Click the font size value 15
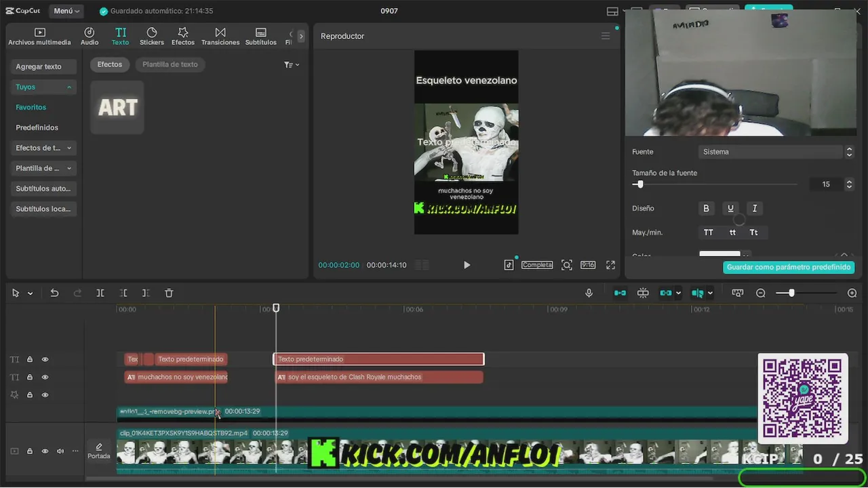The height and width of the screenshot is (488, 868). [826, 184]
